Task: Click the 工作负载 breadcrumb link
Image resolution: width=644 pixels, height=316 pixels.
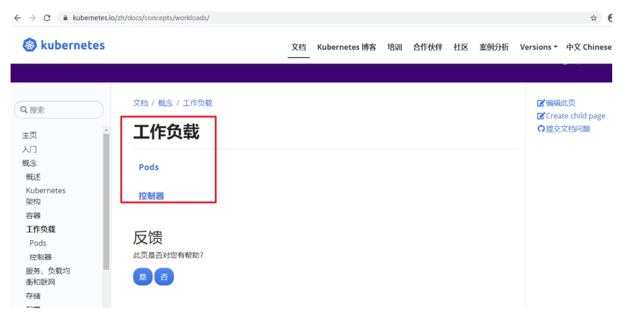Action: point(197,103)
